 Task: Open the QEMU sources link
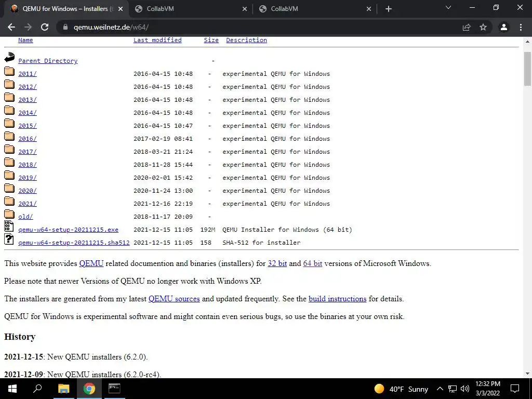click(174, 299)
